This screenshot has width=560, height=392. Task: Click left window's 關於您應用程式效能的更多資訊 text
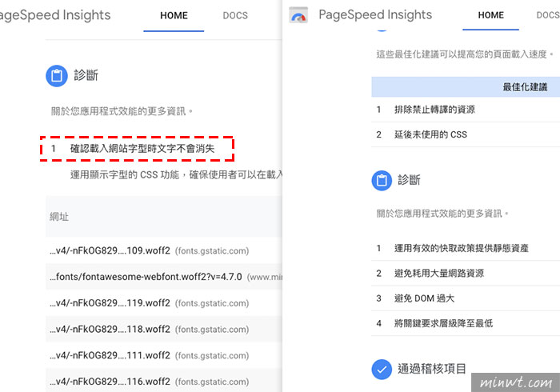click(x=122, y=111)
